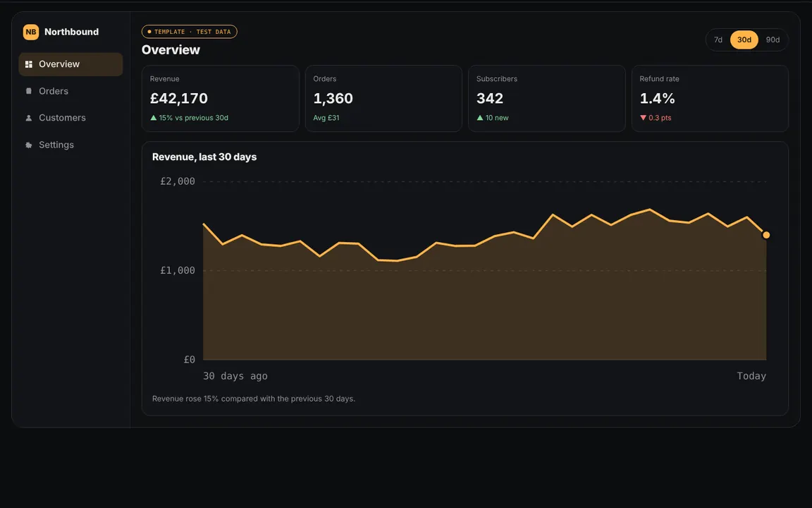Click the Customers person icon
The height and width of the screenshot is (508, 812).
click(29, 119)
